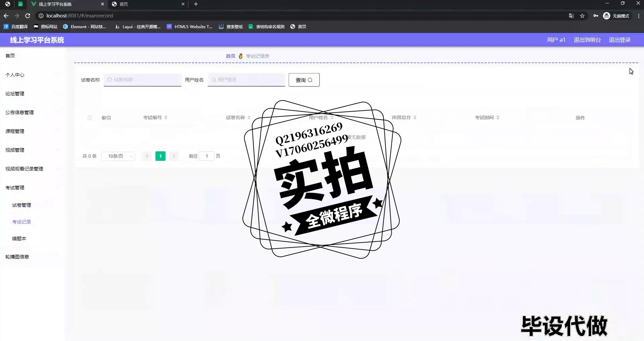
Task: Select page 1 in pagination
Action: [x=160, y=156]
